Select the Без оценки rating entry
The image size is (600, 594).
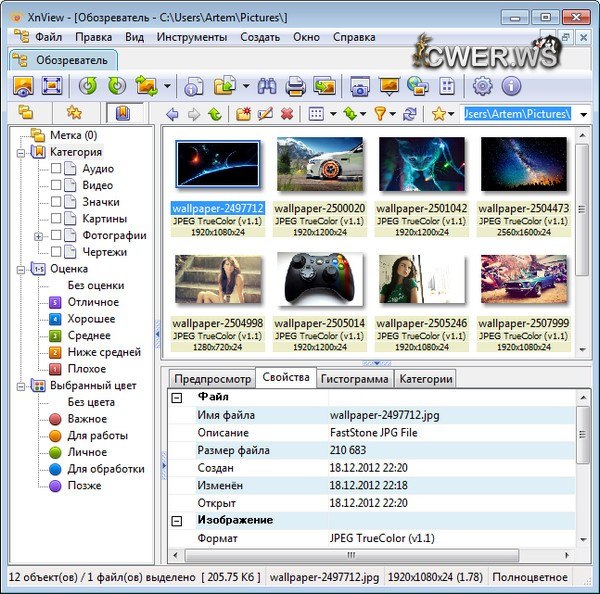coord(96,285)
